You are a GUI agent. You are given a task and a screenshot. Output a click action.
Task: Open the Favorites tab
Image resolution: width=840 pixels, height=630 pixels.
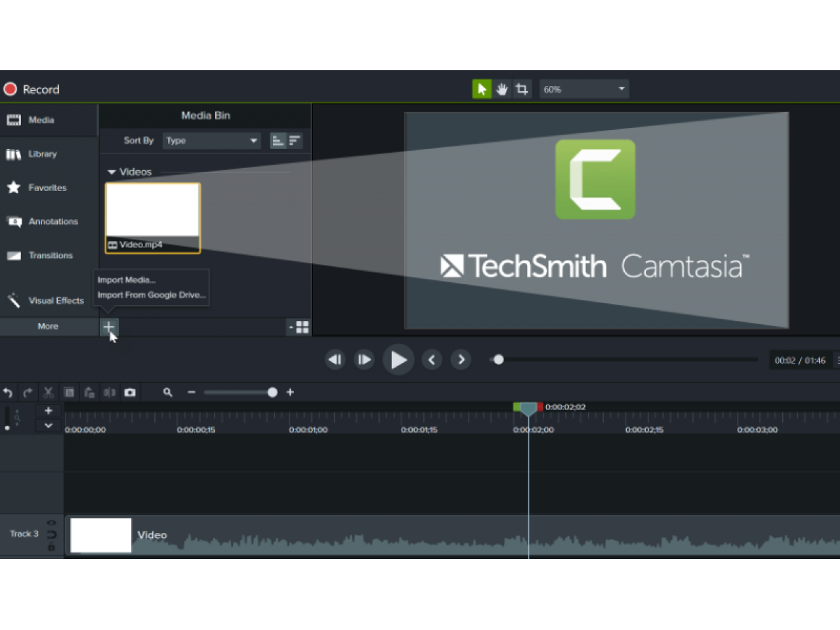(49, 188)
